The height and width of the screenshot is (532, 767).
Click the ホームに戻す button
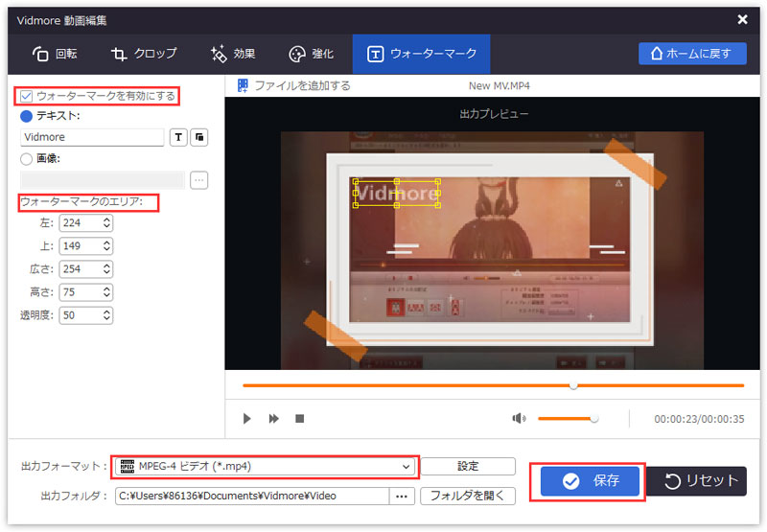click(x=692, y=54)
